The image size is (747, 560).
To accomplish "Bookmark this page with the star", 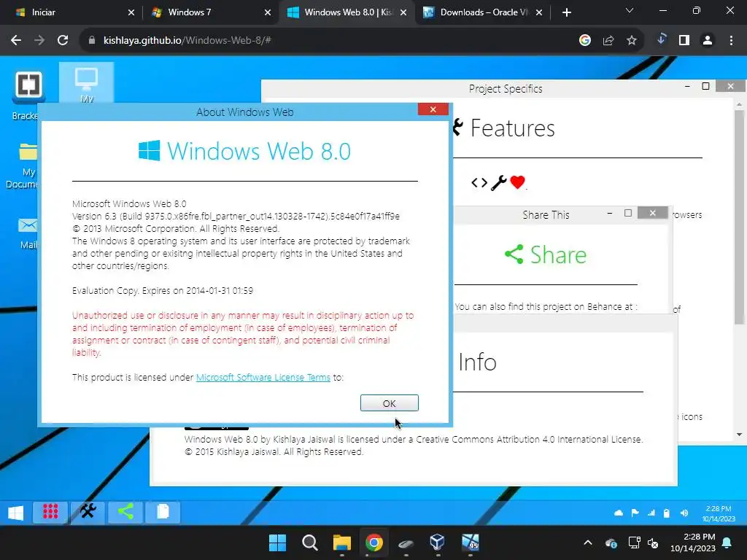I will tap(632, 41).
